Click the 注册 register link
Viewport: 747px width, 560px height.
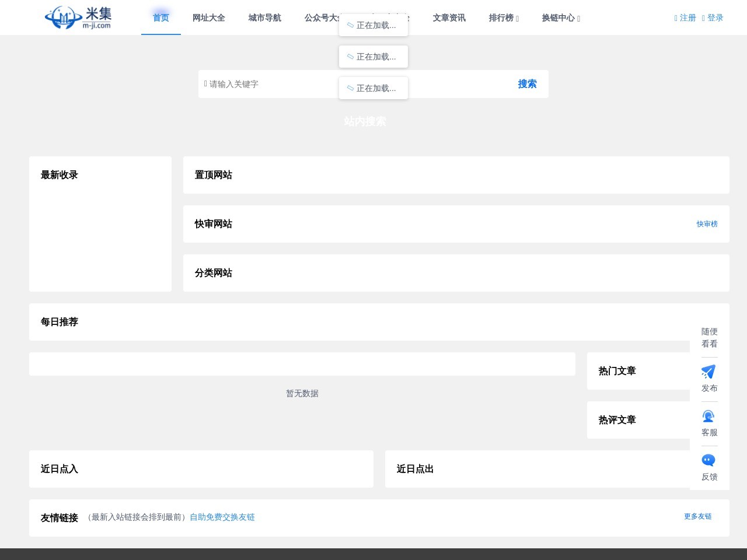(685, 18)
